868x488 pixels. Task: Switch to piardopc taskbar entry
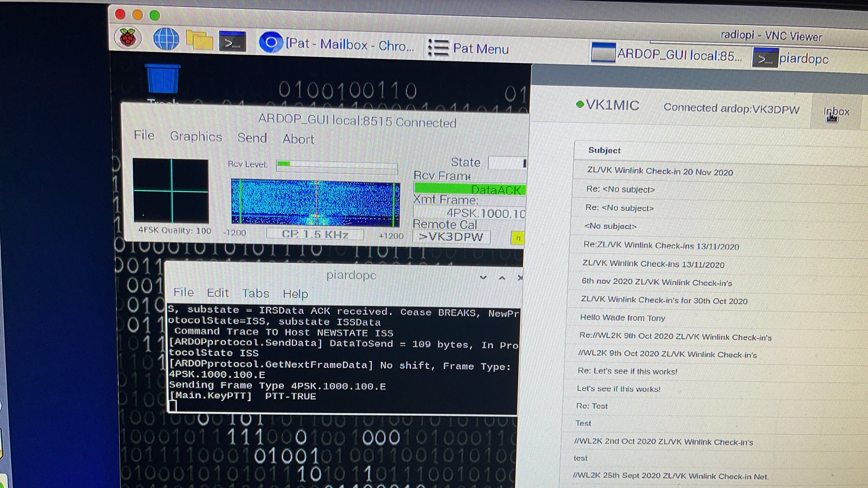[x=791, y=59]
